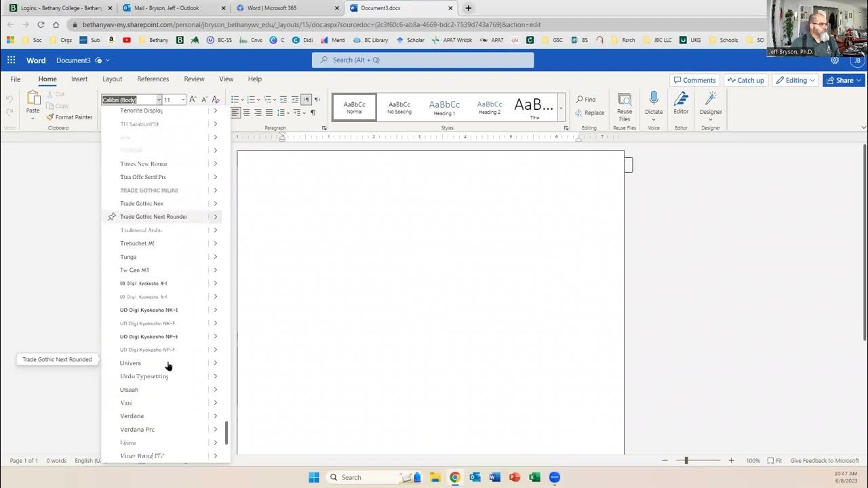Decrease paragraph indent
This screenshot has height=488, width=868.
coord(283,100)
